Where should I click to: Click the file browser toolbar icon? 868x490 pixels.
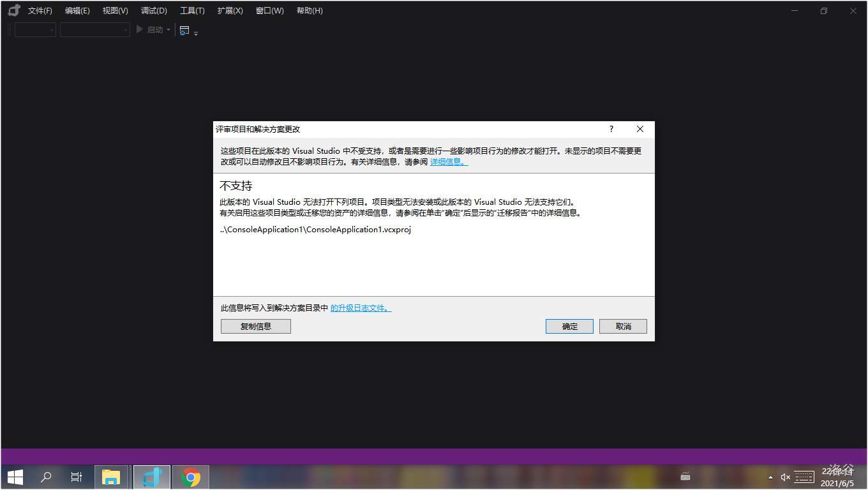pos(184,30)
